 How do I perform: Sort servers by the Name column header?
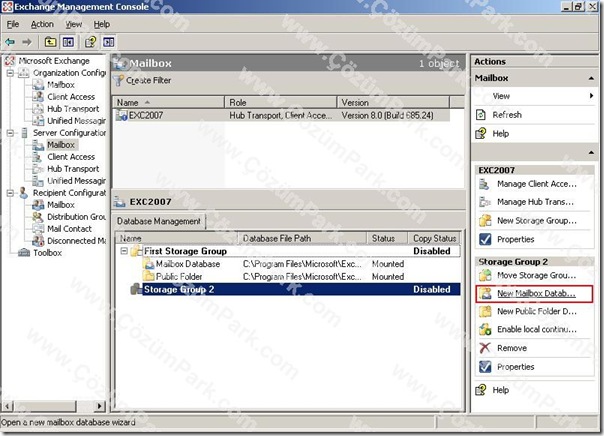(168, 102)
